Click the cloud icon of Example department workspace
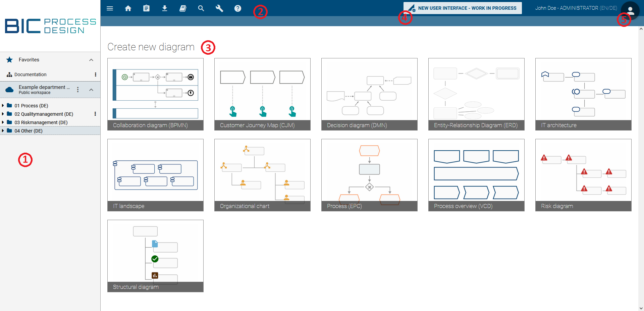This screenshot has height=311, width=644. 9,90
